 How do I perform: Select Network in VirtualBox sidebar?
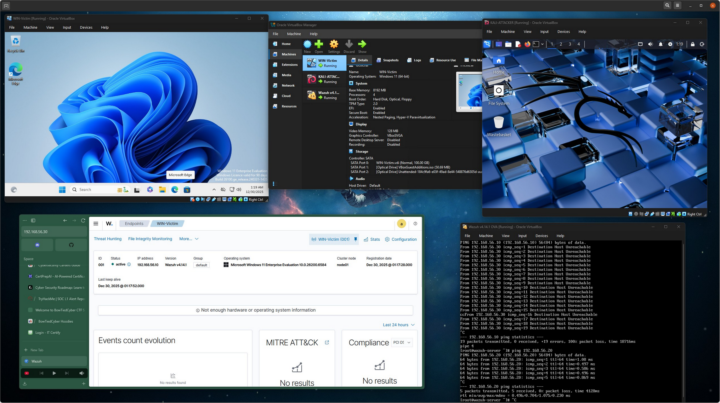pyautogui.click(x=287, y=87)
